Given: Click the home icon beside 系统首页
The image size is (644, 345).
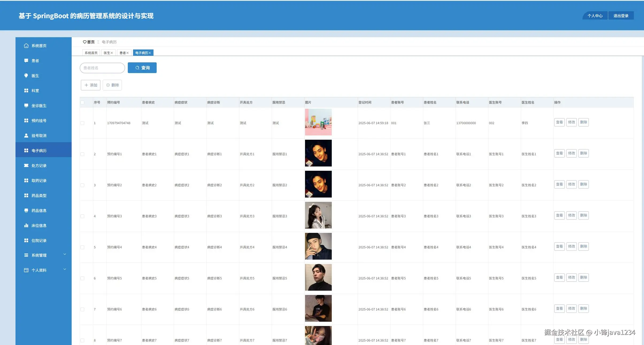Looking at the screenshot, I should pyautogui.click(x=26, y=46).
